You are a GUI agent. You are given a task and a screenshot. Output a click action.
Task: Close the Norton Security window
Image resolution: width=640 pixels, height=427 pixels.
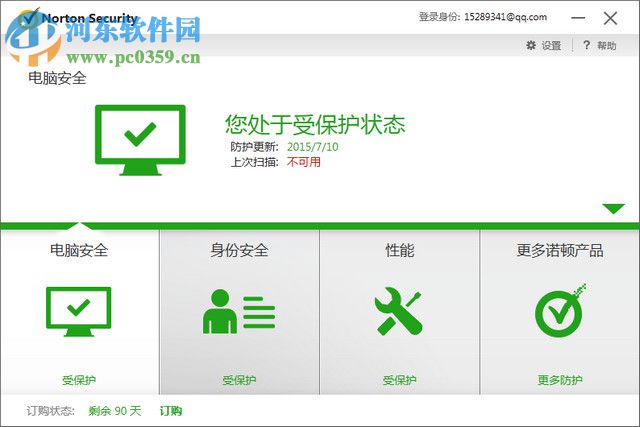click(x=610, y=18)
